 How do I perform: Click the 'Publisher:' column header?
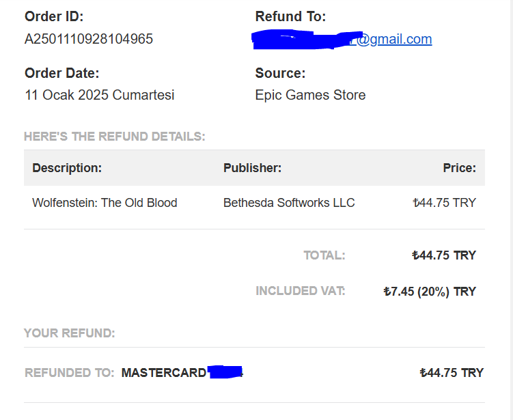coord(252,168)
